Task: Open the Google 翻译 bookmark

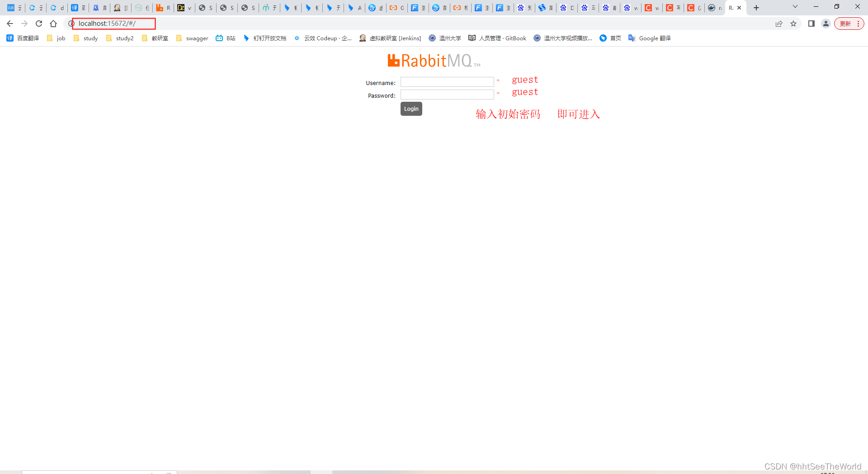Action: pyautogui.click(x=650, y=38)
